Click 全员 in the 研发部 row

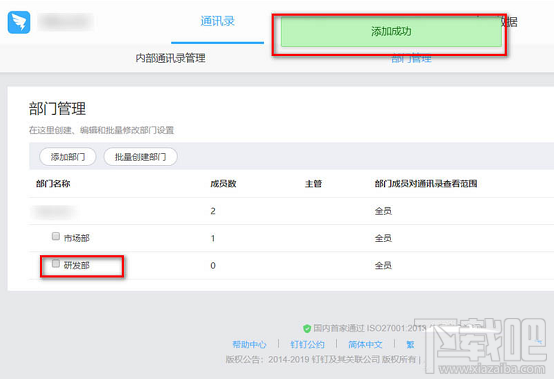(x=383, y=266)
